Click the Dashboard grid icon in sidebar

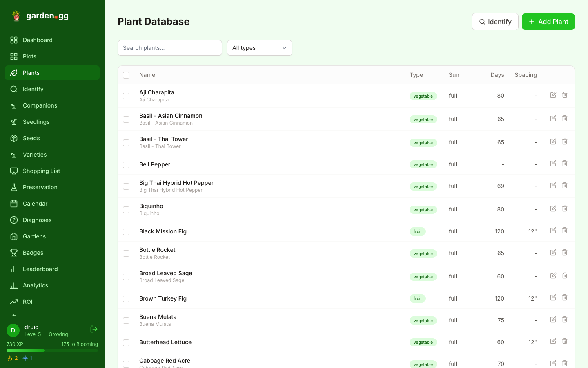(14, 40)
